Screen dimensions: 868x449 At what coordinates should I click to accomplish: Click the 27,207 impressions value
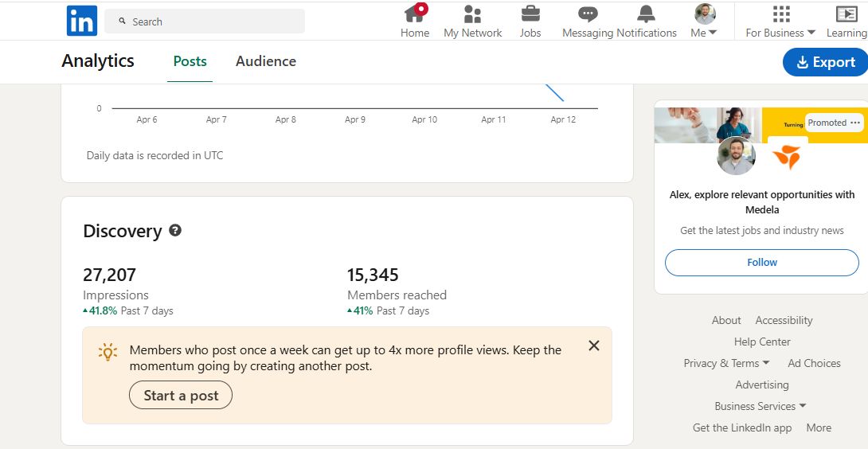110,275
